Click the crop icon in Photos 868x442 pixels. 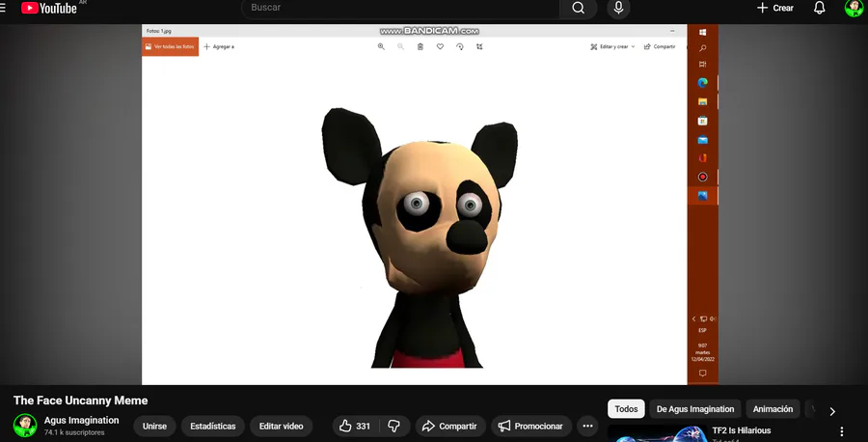point(479,46)
